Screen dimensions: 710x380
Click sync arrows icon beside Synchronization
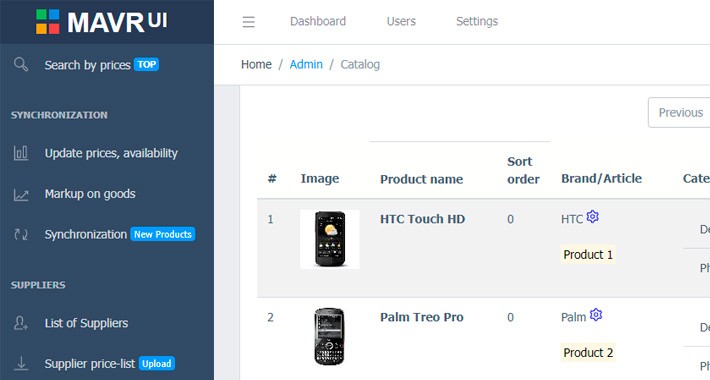(x=21, y=235)
